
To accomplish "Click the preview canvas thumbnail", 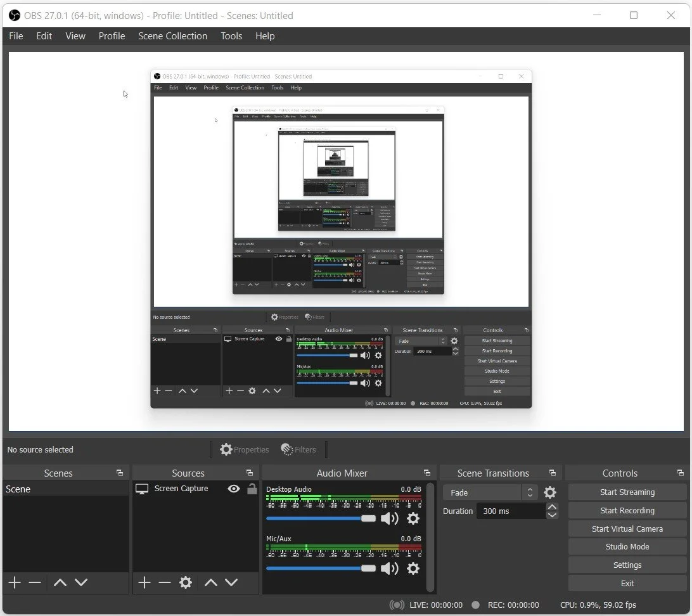I will (x=346, y=241).
